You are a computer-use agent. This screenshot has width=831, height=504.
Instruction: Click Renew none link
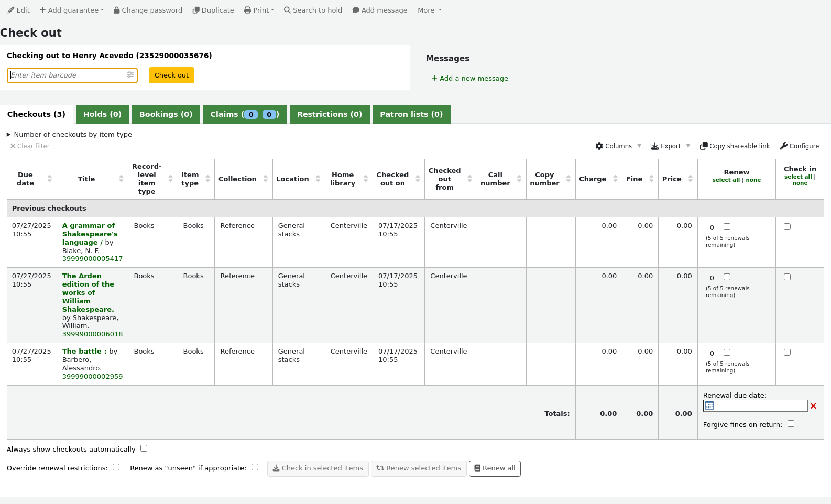click(x=753, y=180)
